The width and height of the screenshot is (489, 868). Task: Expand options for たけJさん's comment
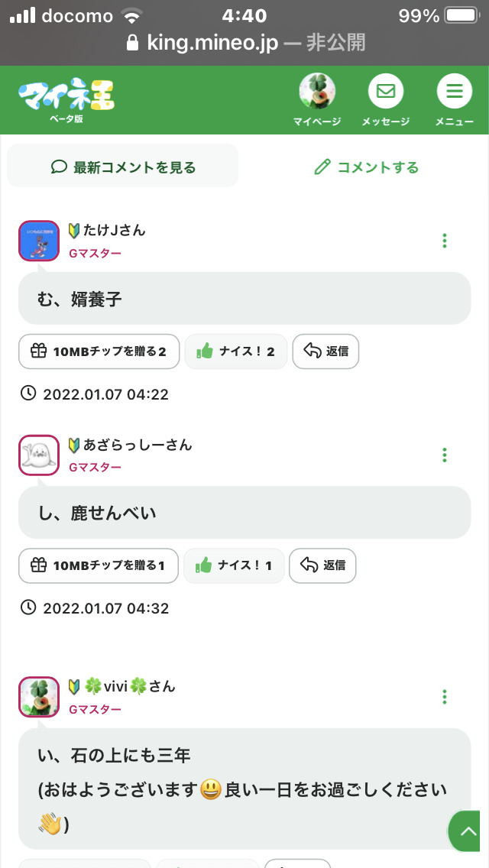(445, 241)
